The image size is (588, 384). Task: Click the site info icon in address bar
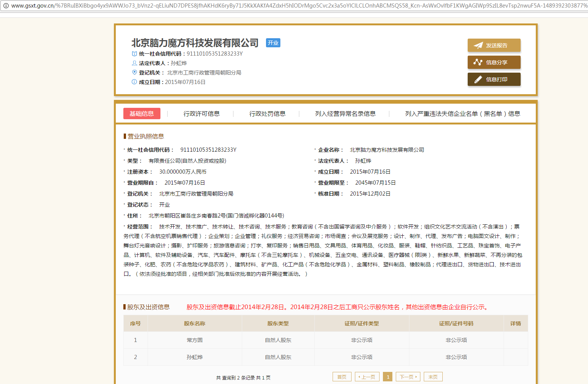[5, 6]
